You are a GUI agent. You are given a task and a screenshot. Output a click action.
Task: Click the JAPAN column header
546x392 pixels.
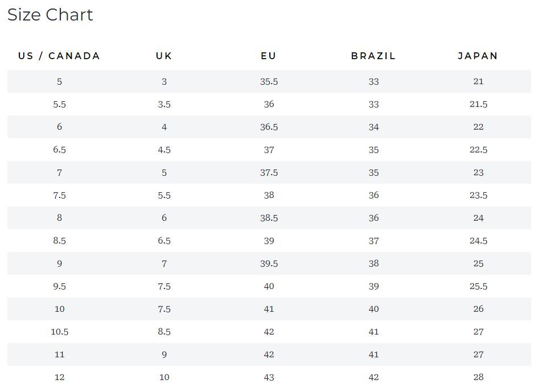point(478,56)
